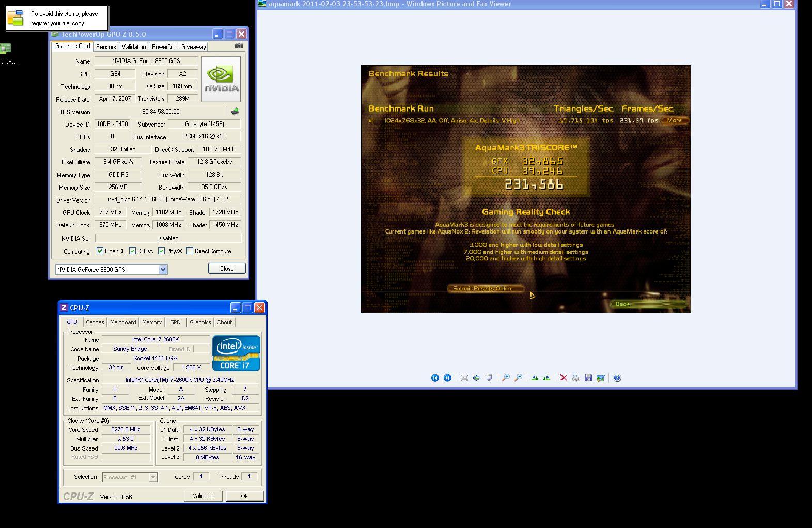This screenshot has width=812, height=528.
Task: Go to previous image in Picture Viewer
Action: [x=435, y=378]
